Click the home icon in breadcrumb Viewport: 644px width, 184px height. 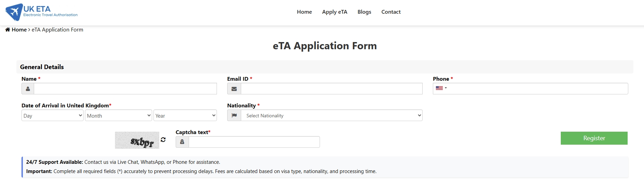click(x=8, y=30)
